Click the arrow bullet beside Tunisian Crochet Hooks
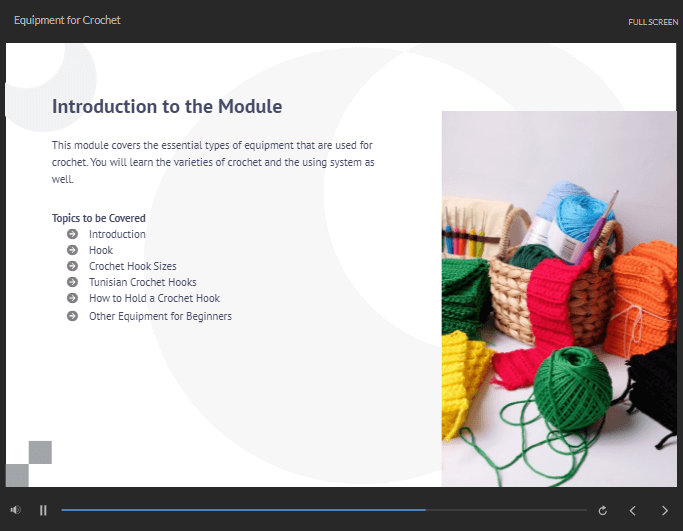The height and width of the screenshot is (531, 683). pos(72,282)
